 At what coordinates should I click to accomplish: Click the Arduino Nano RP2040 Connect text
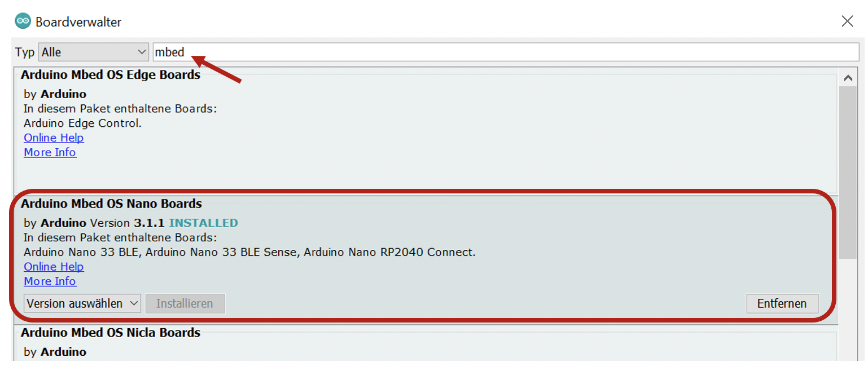389,252
